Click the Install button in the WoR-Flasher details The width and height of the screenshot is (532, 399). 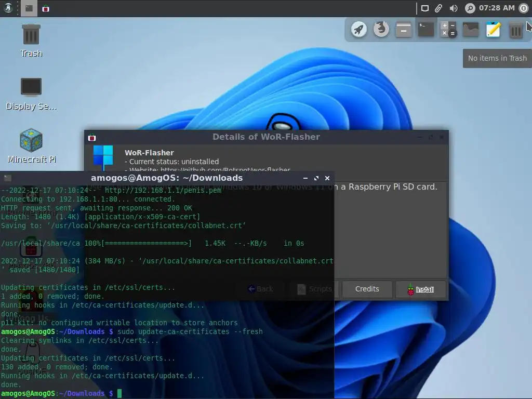tap(421, 289)
